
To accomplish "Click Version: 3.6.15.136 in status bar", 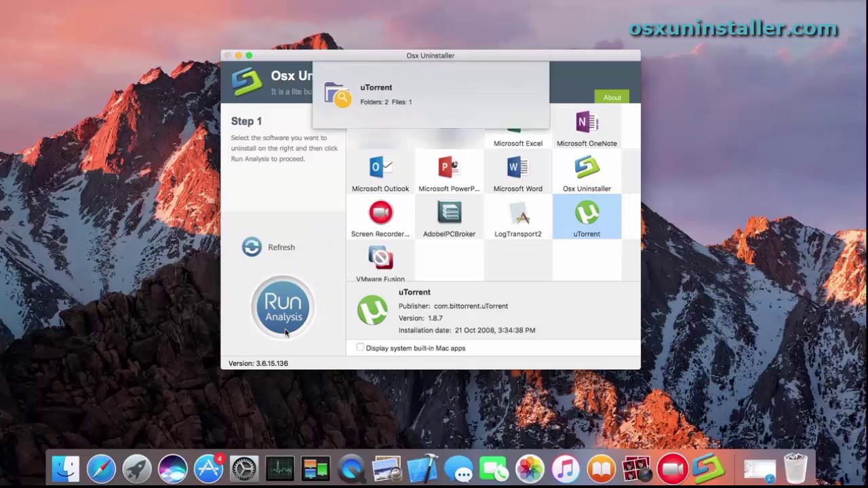I will 258,363.
